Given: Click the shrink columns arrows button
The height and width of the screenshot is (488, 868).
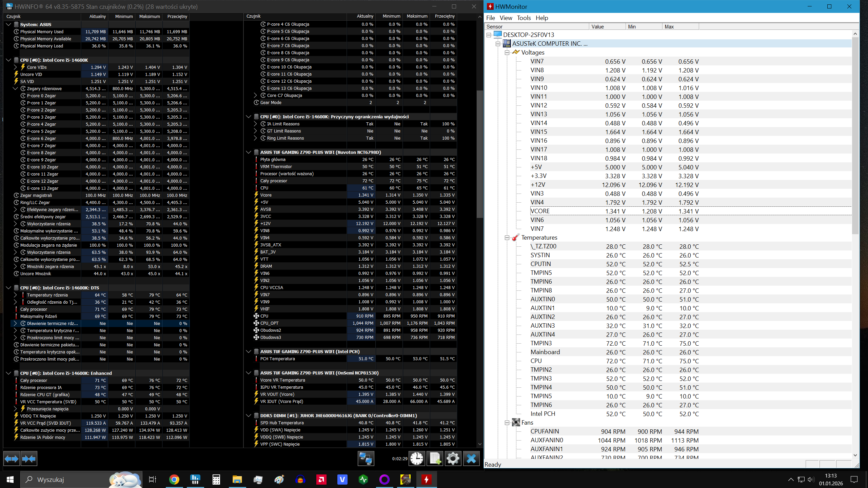Looking at the screenshot, I should point(29,459).
